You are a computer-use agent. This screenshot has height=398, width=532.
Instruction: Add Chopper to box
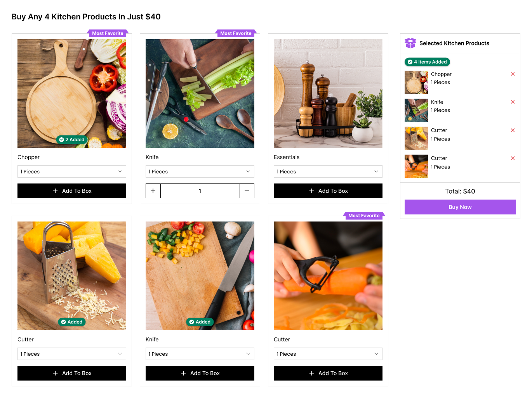tap(72, 191)
